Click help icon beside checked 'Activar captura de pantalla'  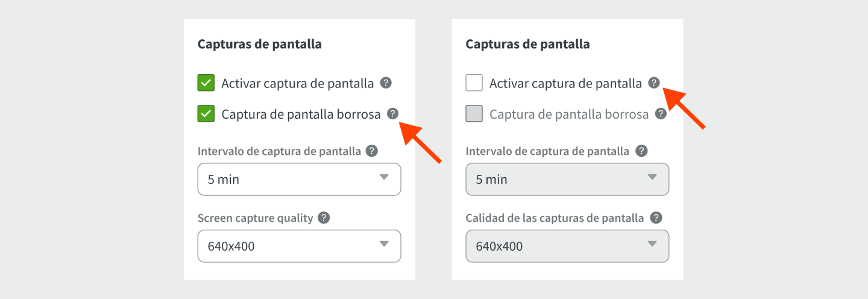pos(386,83)
